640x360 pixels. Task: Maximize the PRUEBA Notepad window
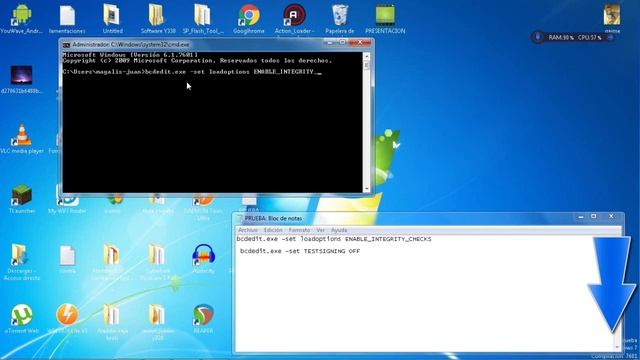[594, 216]
